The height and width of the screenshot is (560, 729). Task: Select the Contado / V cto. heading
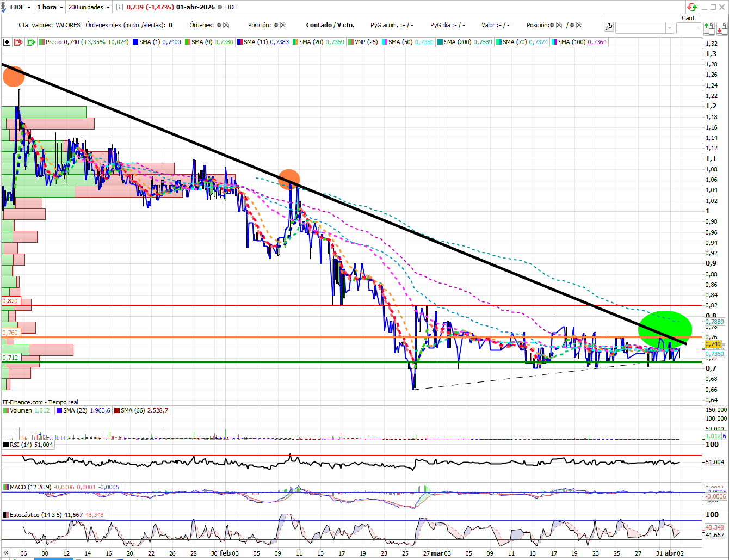(330, 25)
